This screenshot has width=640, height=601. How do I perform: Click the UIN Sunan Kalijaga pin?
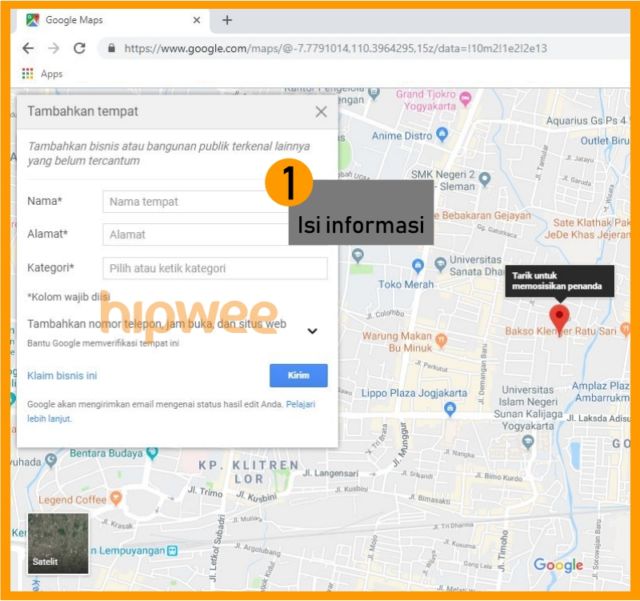(528, 442)
